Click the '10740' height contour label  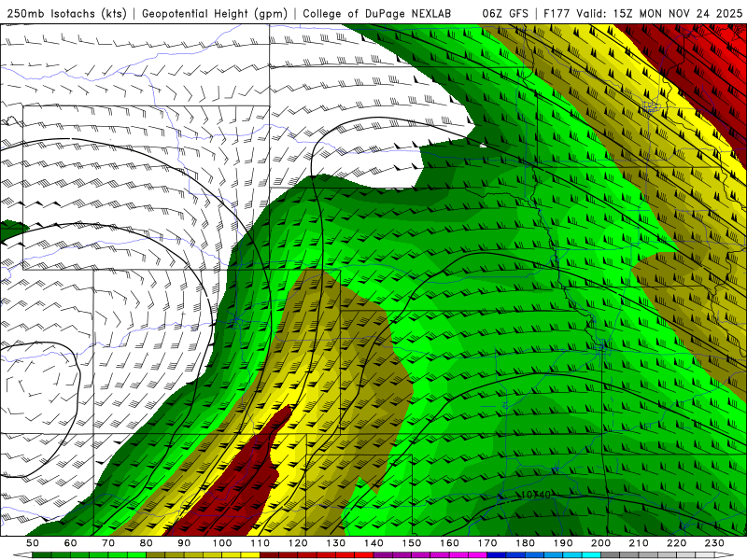pos(535,495)
